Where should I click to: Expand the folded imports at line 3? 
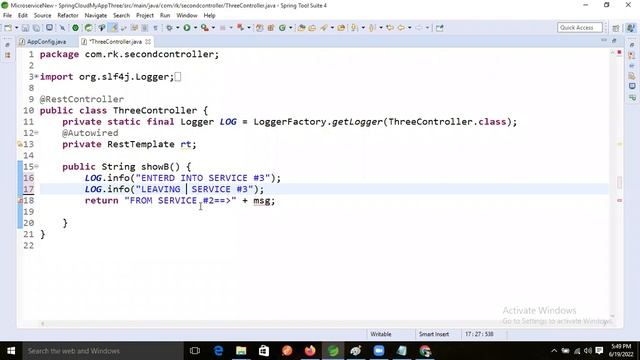pyautogui.click(x=36, y=76)
